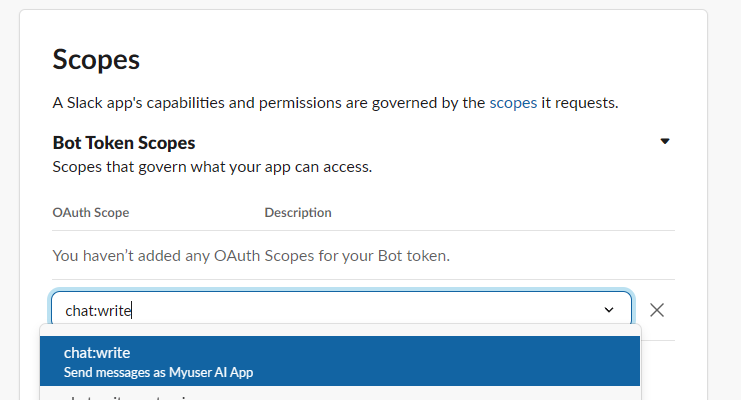Click the Bot Token Scopes heading
This screenshot has height=400, width=741.
tap(124, 143)
